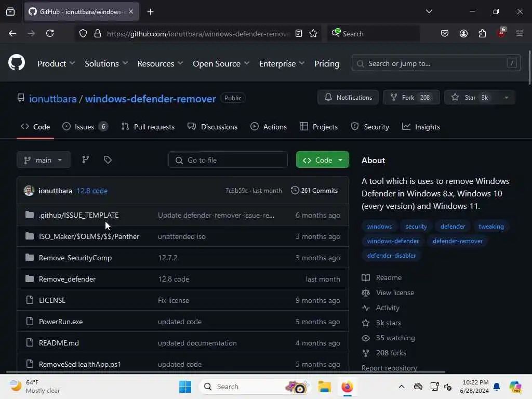Expand the Open Source menu

tap(221, 63)
